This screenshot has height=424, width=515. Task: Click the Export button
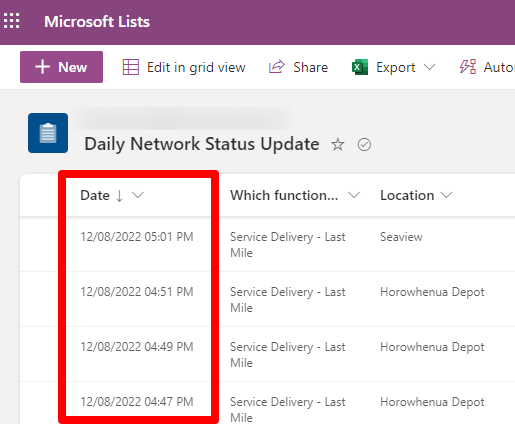tap(394, 67)
